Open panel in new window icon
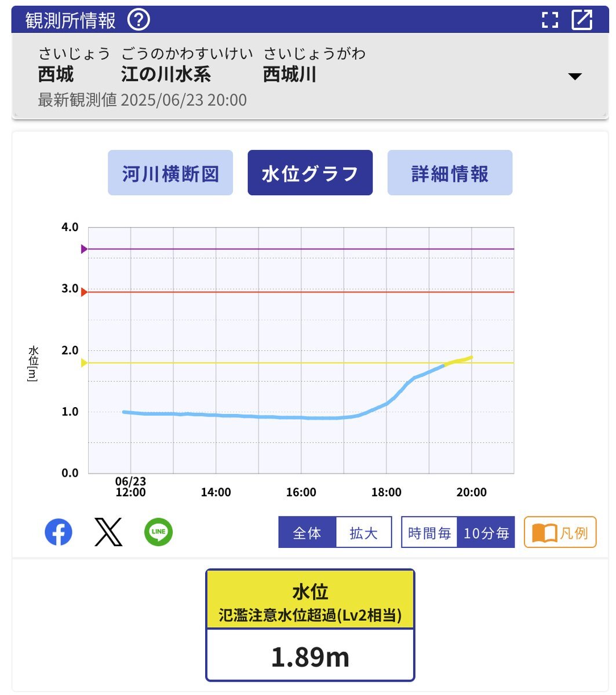The image size is (616, 695). pos(582,20)
